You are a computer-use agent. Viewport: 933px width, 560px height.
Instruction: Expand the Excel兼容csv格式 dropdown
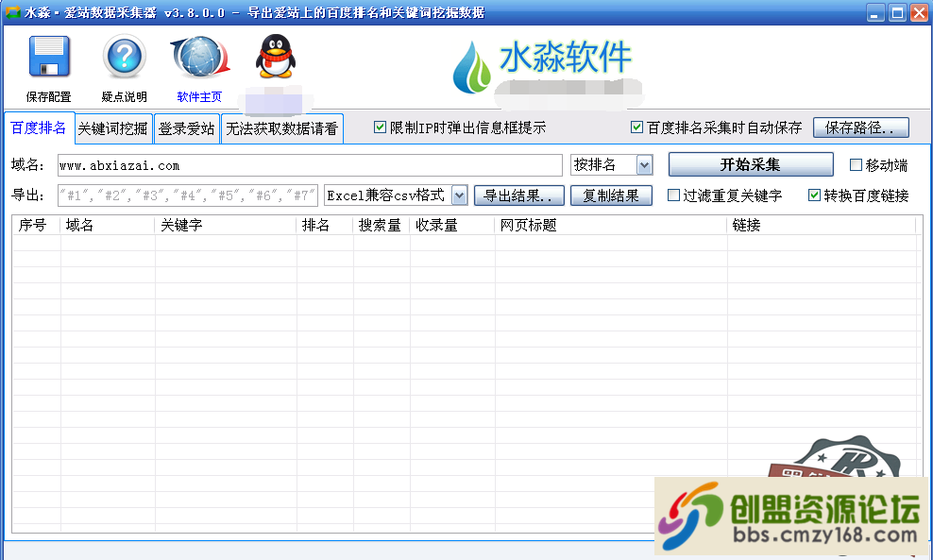point(459,195)
